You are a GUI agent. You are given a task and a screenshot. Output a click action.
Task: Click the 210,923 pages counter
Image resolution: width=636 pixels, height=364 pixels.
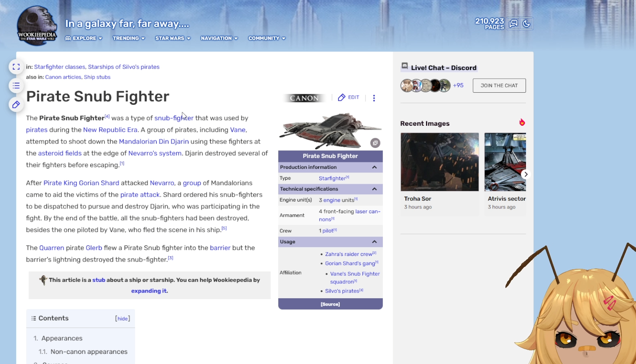point(489,23)
